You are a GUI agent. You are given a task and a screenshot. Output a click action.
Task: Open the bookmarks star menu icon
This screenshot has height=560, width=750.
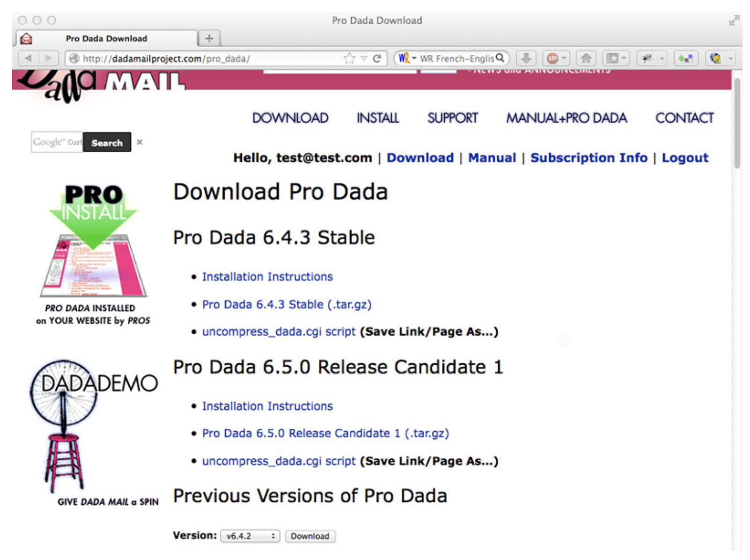612,58
